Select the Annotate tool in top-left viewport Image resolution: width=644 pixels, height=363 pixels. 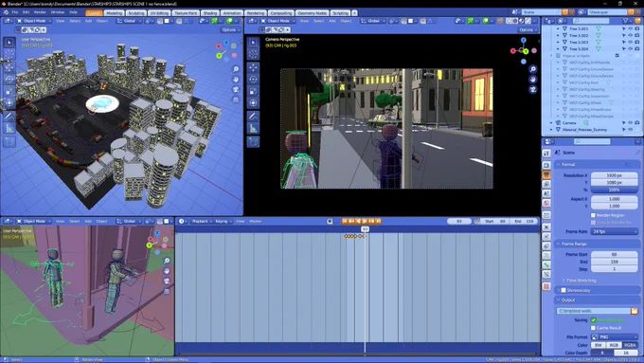(9, 117)
